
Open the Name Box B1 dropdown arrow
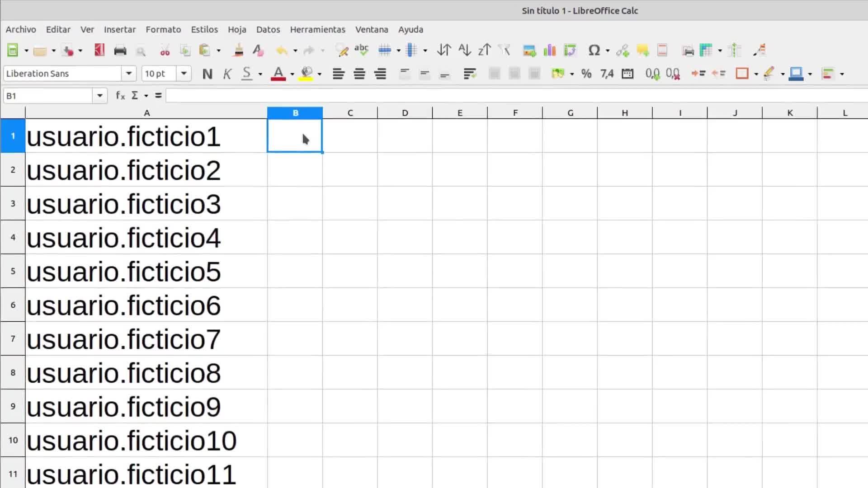pos(99,96)
